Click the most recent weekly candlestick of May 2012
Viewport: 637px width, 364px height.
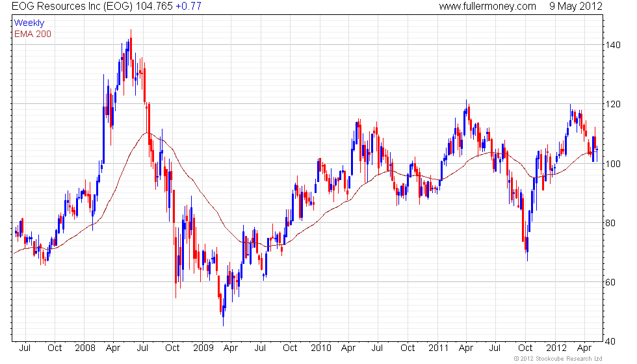597,153
